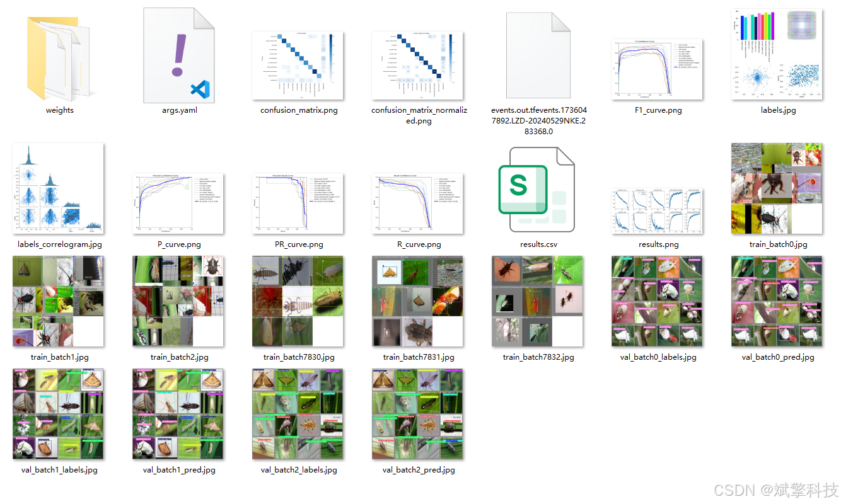This screenshot has width=841, height=504.
Task: Select the train_batch7830.jpg thumbnail
Action: 299,301
